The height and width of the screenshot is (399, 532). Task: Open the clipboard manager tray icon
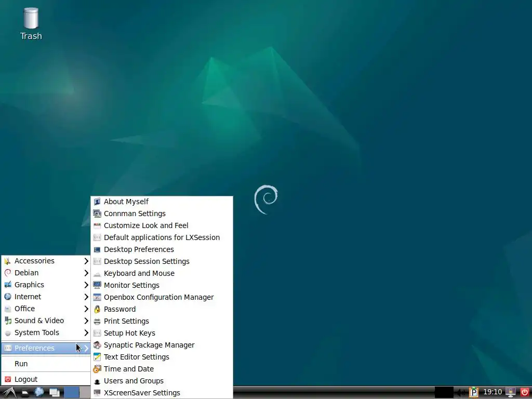tap(474, 393)
